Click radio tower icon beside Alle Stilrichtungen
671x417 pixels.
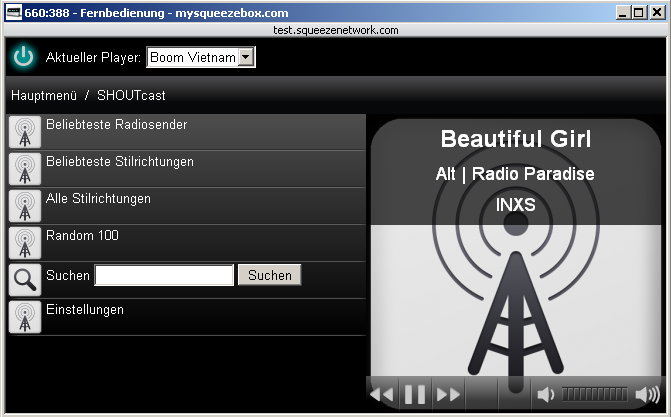pos(25,205)
